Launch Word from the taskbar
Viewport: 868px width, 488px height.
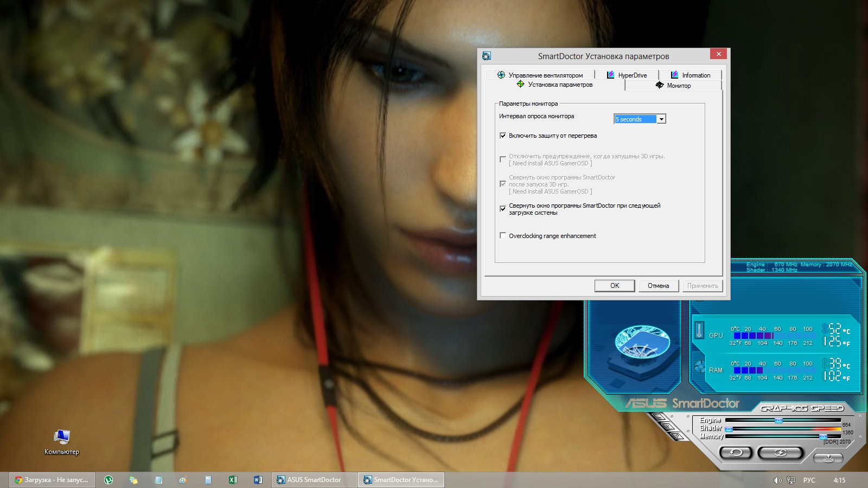point(258,480)
